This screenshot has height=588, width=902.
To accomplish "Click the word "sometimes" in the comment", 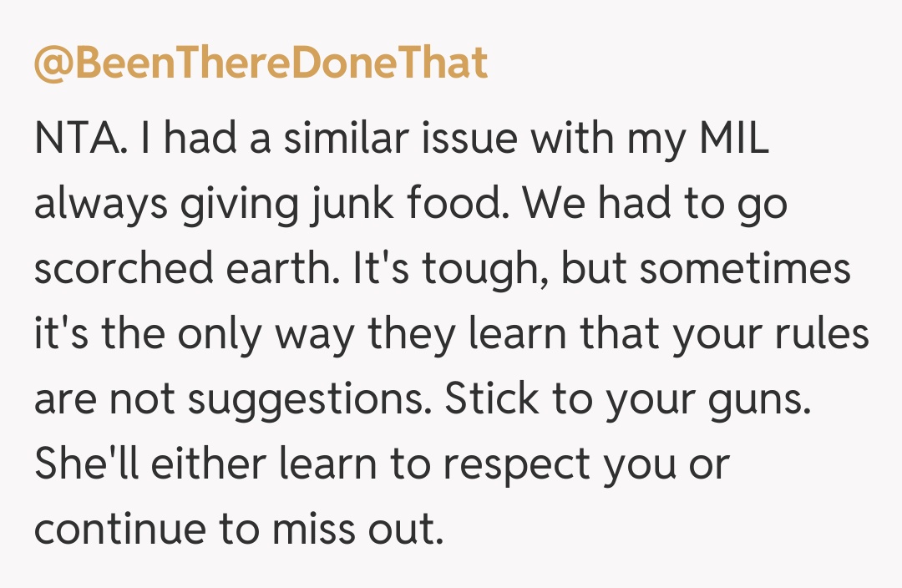I will pyautogui.click(x=745, y=270).
